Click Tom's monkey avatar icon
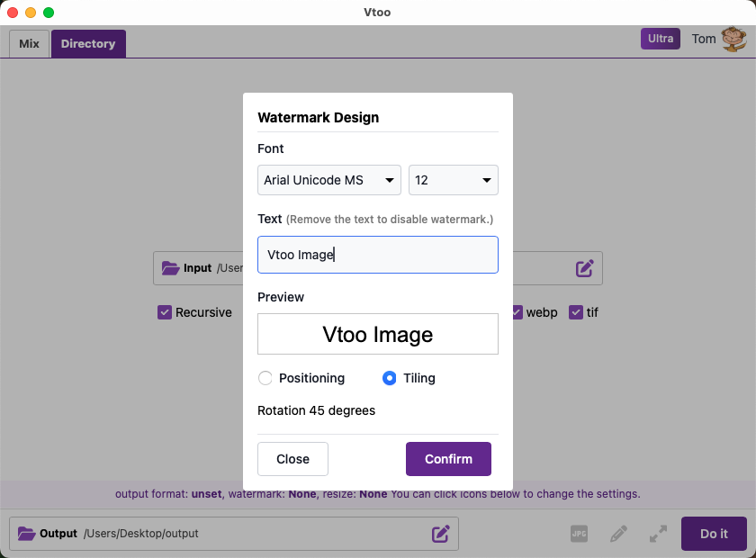Viewport: 756px width, 558px height. point(733,39)
